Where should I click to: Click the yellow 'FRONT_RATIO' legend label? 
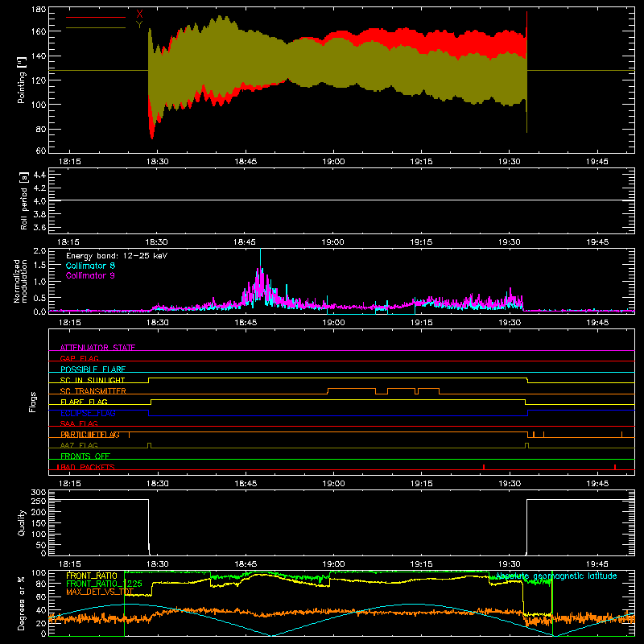92,576
